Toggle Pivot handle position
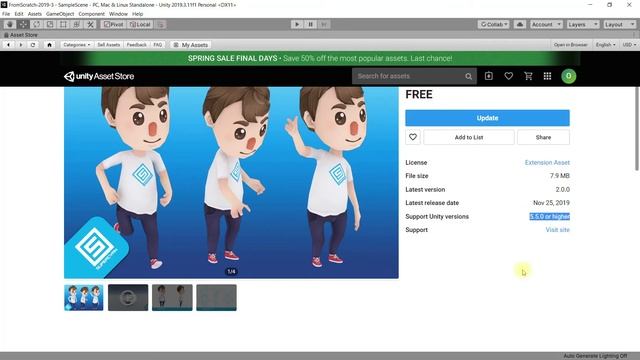The height and width of the screenshot is (360, 640). pos(113,24)
